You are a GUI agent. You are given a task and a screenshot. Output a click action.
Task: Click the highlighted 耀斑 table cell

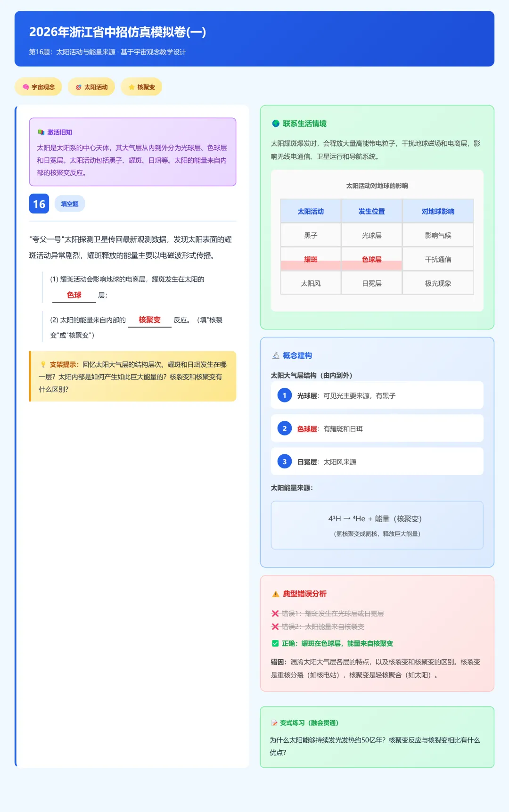(x=311, y=259)
